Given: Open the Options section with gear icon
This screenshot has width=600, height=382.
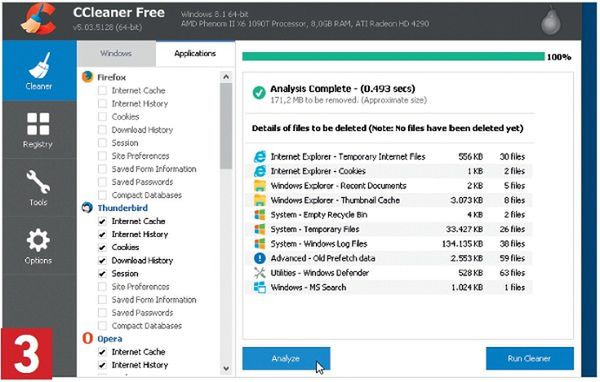Looking at the screenshot, I should (x=39, y=246).
